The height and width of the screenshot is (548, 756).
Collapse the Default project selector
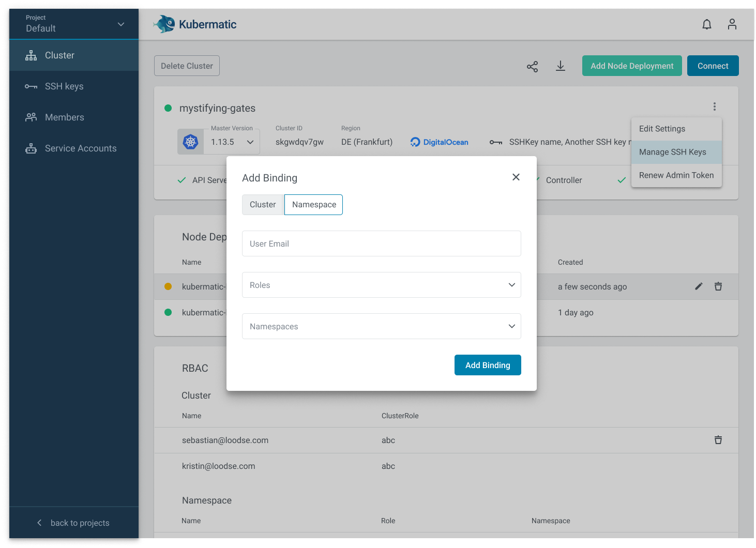[120, 24]
